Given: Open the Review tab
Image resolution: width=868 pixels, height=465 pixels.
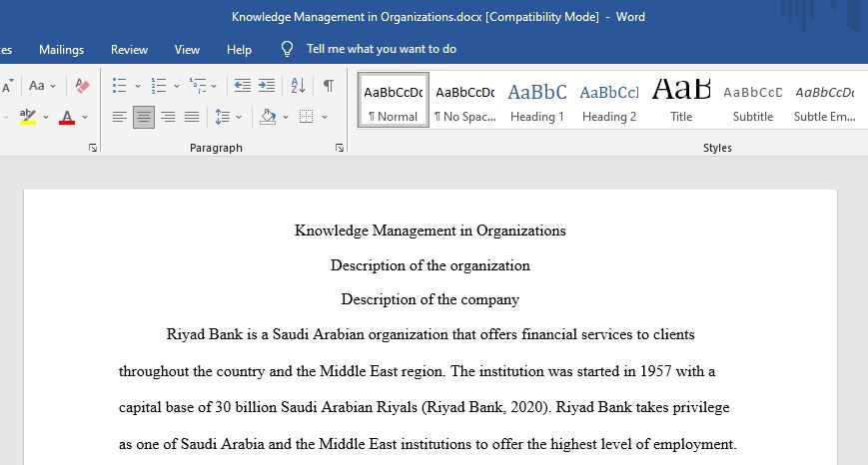Looking at the screenshot, I should (x=129, y=49).
